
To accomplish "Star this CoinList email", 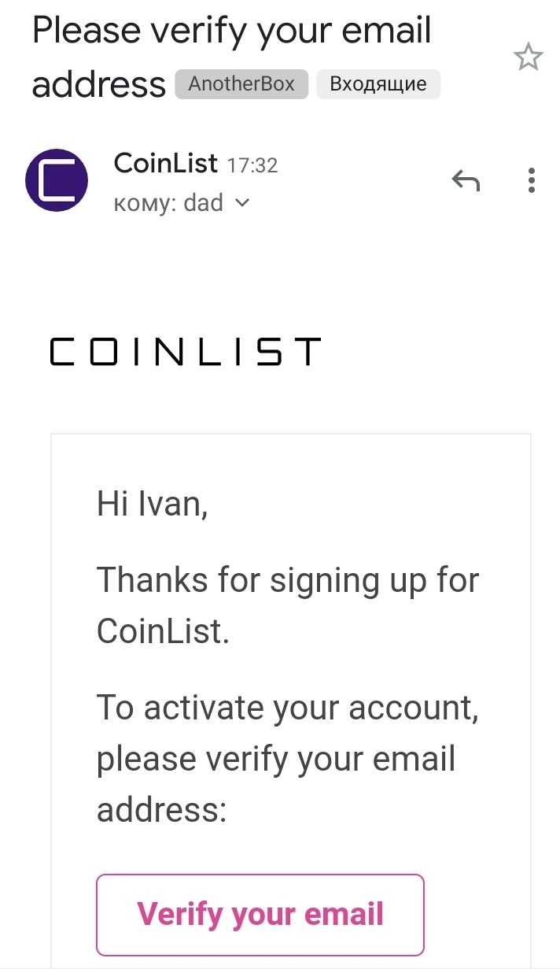I will [528, 57].
